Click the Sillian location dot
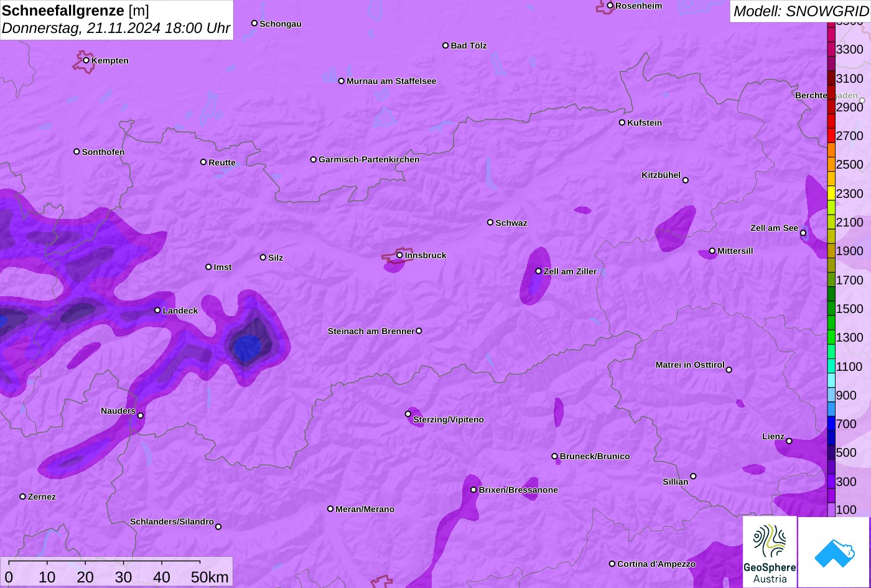Image resolution: width=871 pixels, height=588 pixels. click(693, 477)
